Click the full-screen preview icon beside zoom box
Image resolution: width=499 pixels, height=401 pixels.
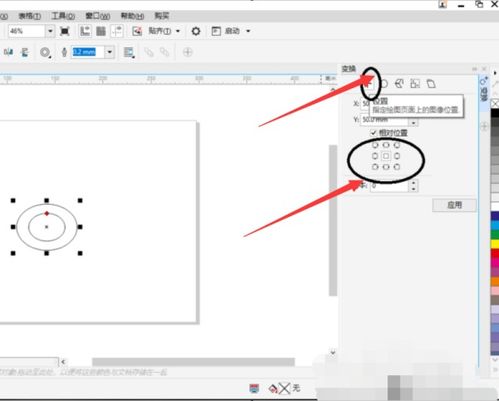pos(65,31)
